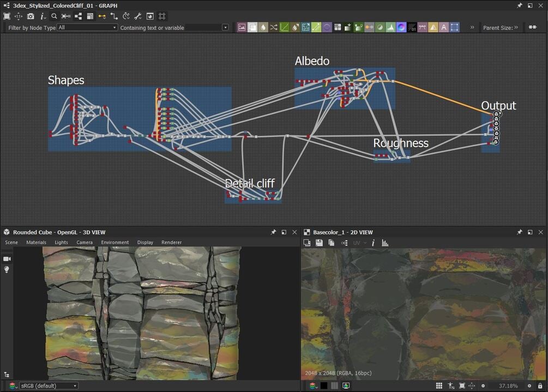
Task: Open the sRGB (default) color space dropdown
Action: [48, 385]
